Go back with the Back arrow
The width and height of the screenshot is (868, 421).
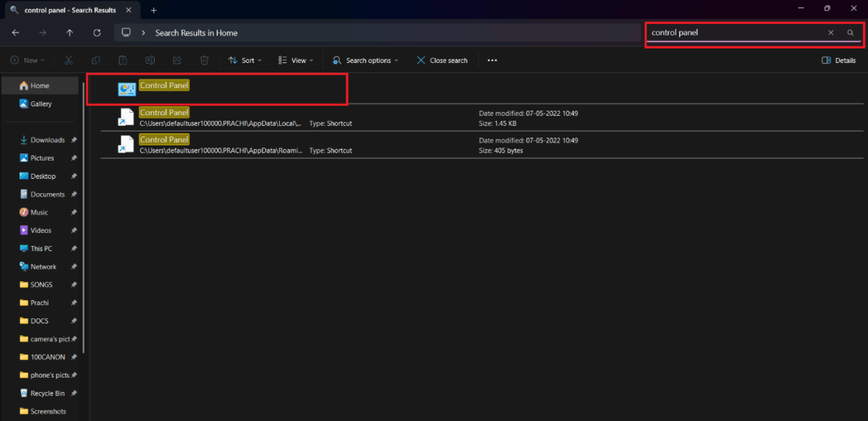[15, 33]
